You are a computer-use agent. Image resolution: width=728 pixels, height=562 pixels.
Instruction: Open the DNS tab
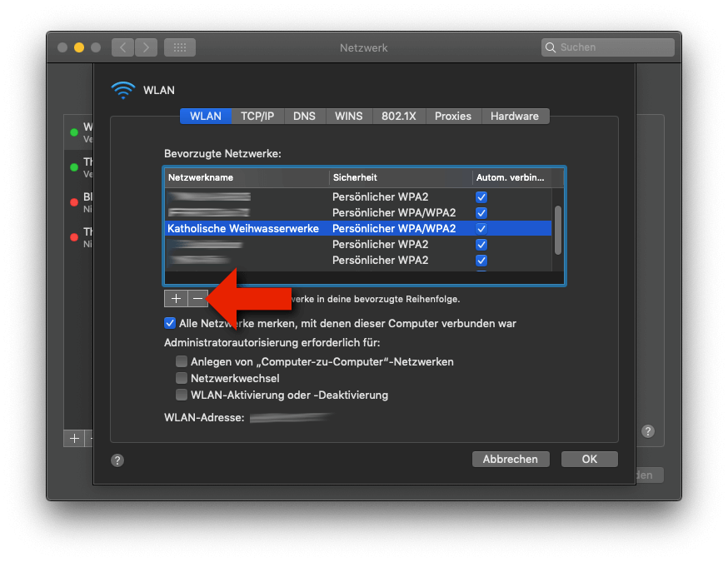point(305,116)
